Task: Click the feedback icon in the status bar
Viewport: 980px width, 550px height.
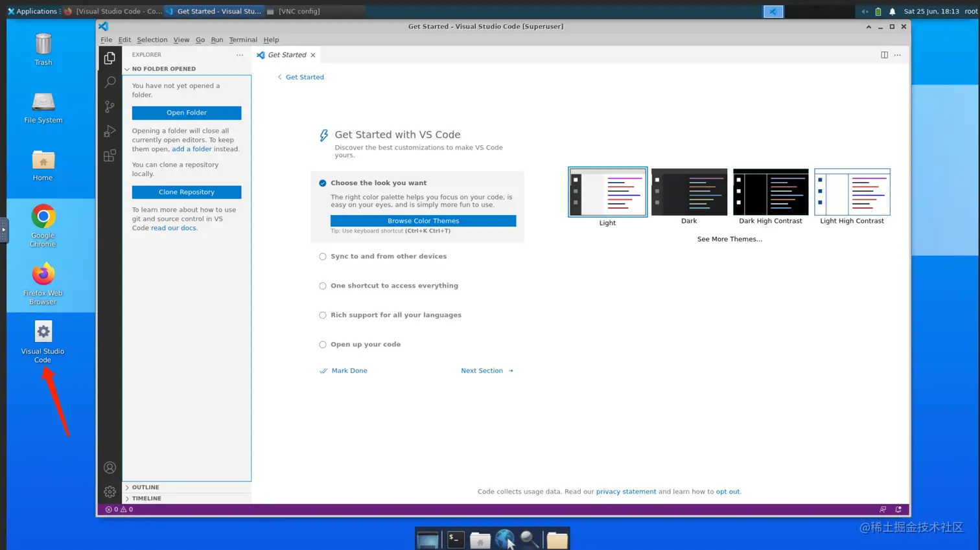Action: [x=883, y=509]
